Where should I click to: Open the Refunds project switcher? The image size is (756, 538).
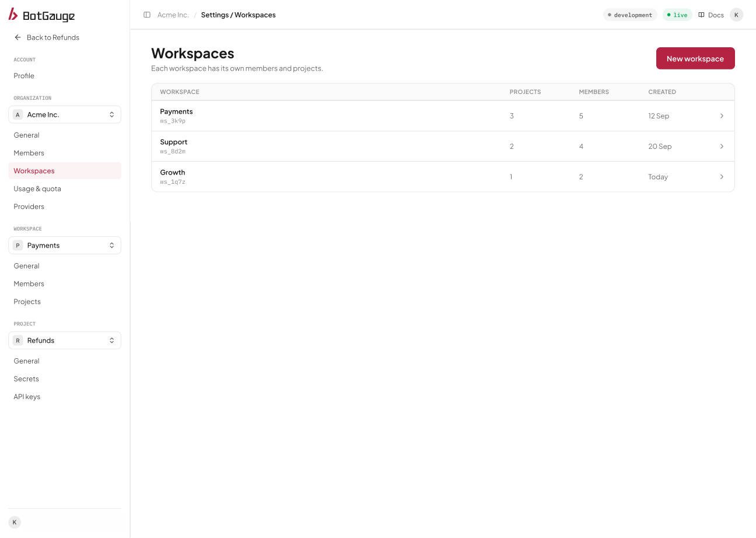tap(65, 340)
